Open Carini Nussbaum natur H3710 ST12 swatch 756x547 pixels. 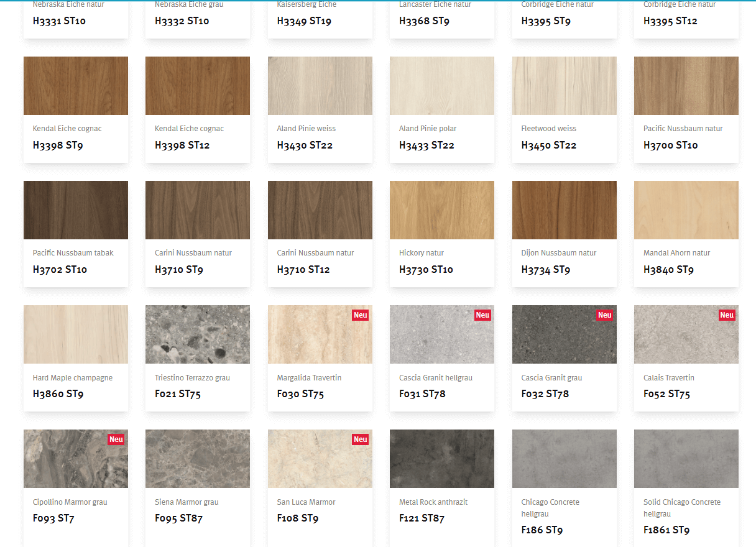coord(320,210)
